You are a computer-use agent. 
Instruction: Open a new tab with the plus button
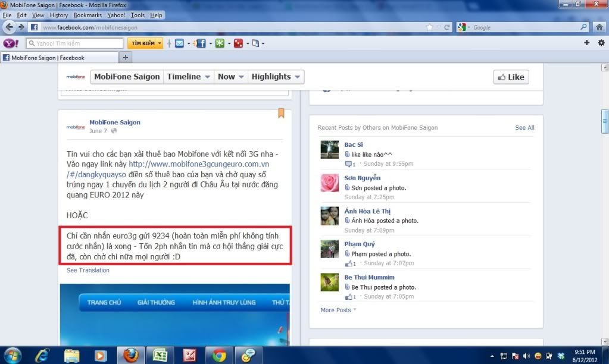pos(126,58)
